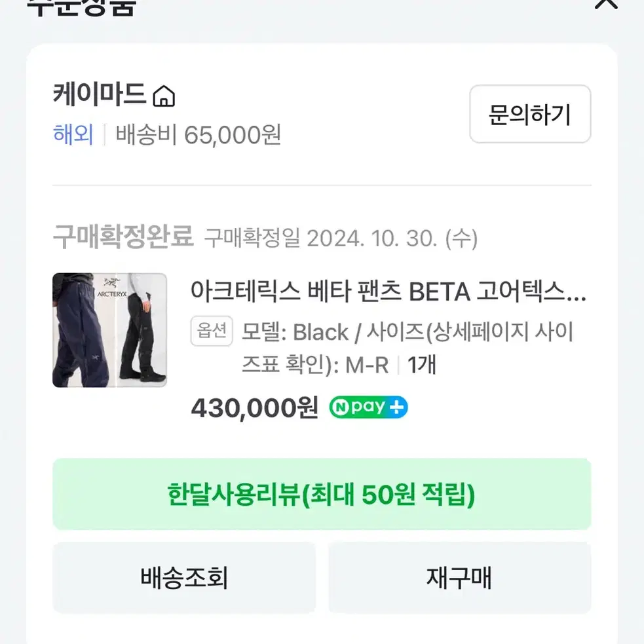
Task: Tap the 1개 quantity label
Action: (x=422, y=365)
